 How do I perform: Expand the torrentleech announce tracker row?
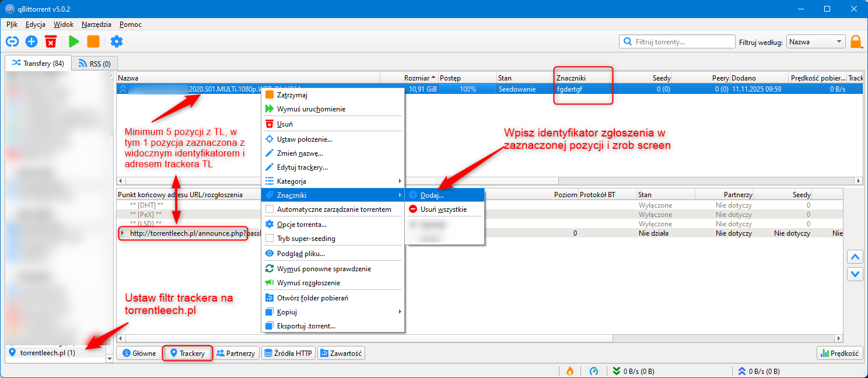pyautogui.click(x=122, y=233)
